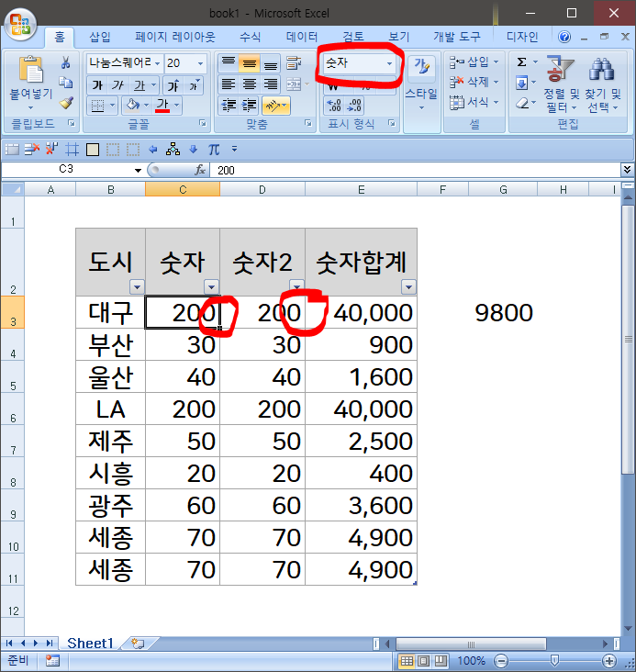Switch to the 수식 tab
This screenshot has width=636, height=672.
250,37
